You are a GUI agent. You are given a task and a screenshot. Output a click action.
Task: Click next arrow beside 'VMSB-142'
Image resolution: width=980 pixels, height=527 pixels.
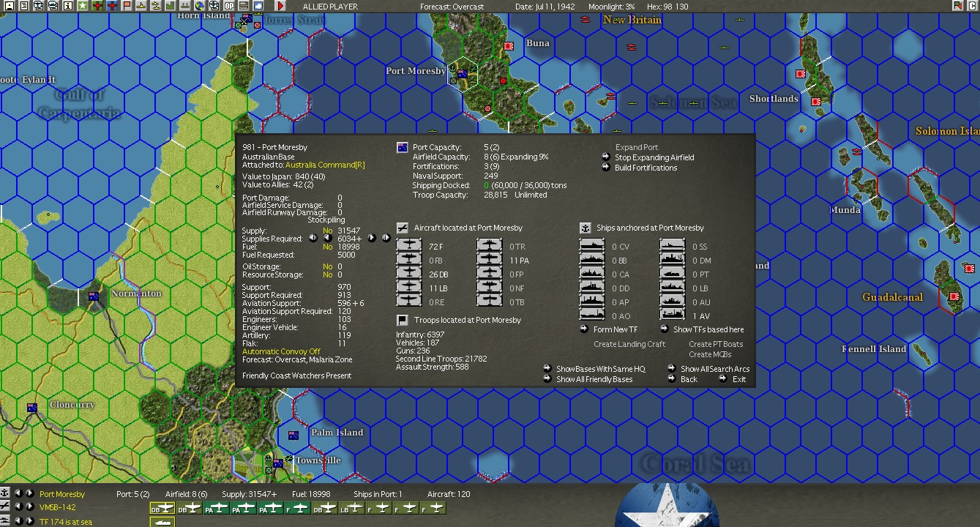point(29,507)
